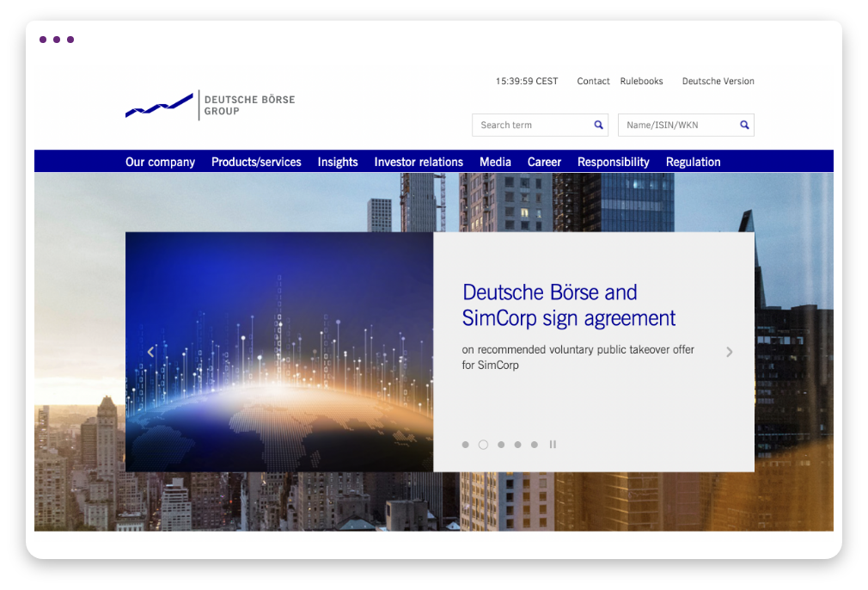Open the Insights menu
This screenshot has height=590, width=868.
click(338, 162)
